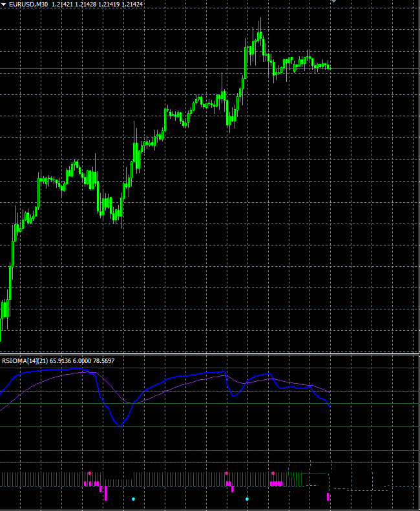The image size is (420, 511).
Task: Click the far-right magenta histogram bar
Action: click(x=328, y=496)
